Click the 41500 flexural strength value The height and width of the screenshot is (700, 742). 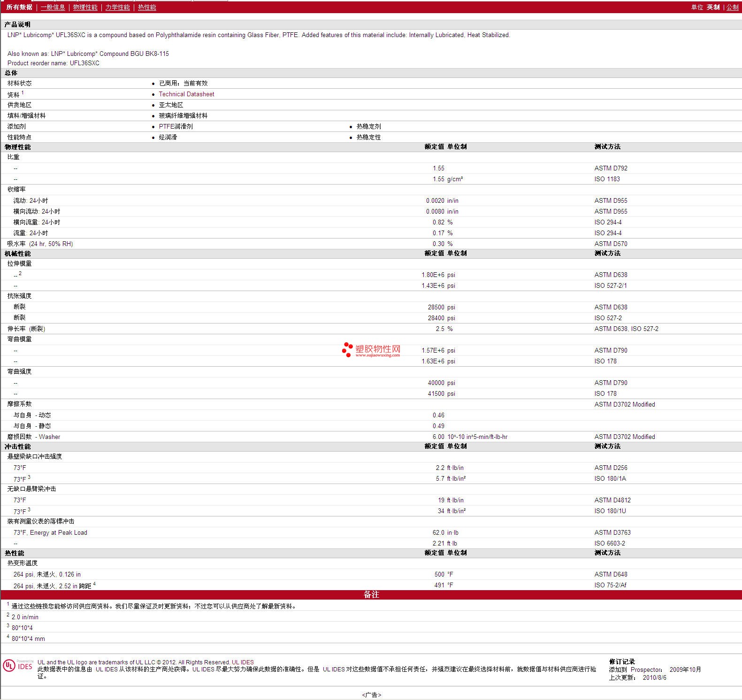click(x=436, y=393)
